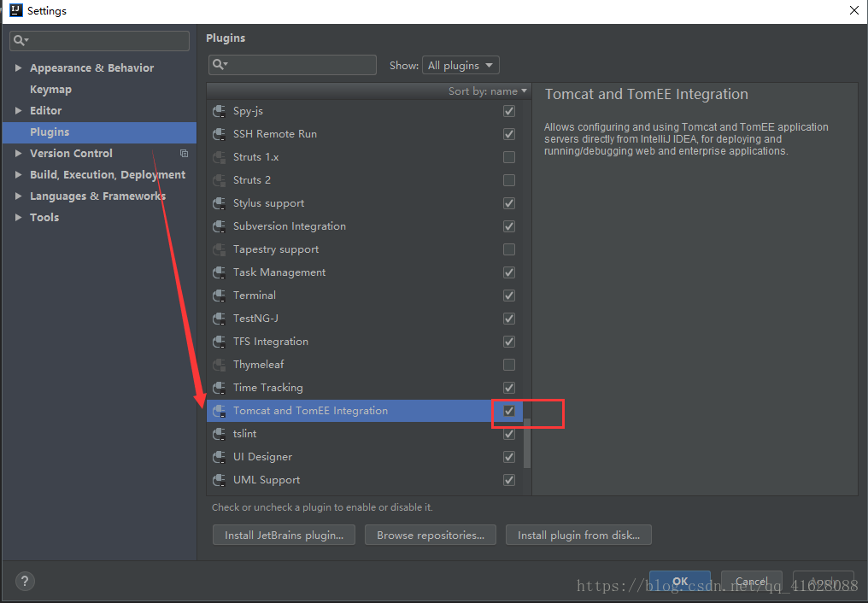Uncheck the SSH Remote Run plugin

[508, 134]
